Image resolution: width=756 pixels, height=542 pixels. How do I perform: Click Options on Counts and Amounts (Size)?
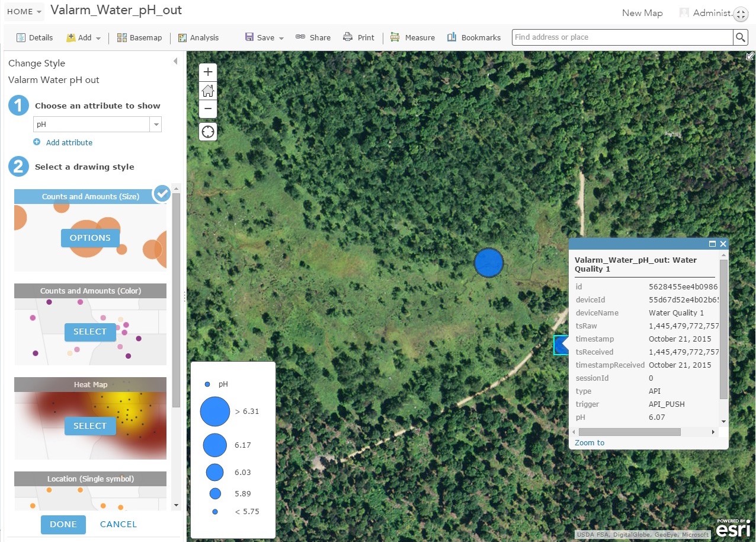pyautogui.click(x=90, y=238)
